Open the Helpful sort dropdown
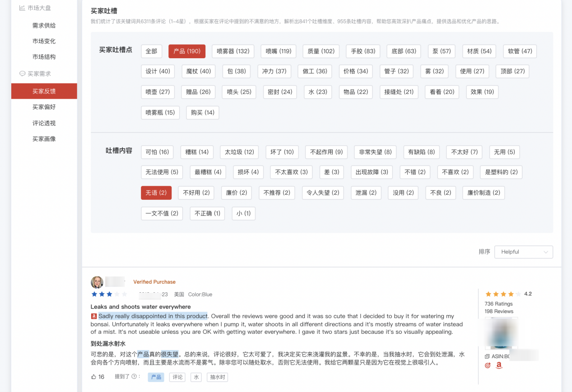This screenshot has height=392, width=572. point(523,252)
